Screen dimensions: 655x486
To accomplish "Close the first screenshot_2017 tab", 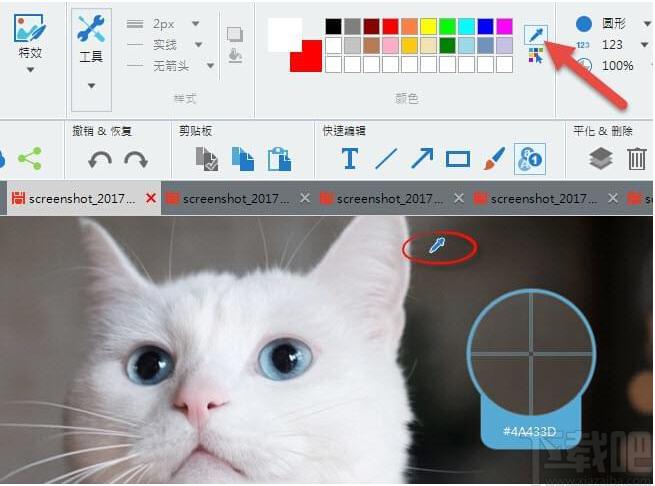I will pyautogui.click(x=151, y=198).
